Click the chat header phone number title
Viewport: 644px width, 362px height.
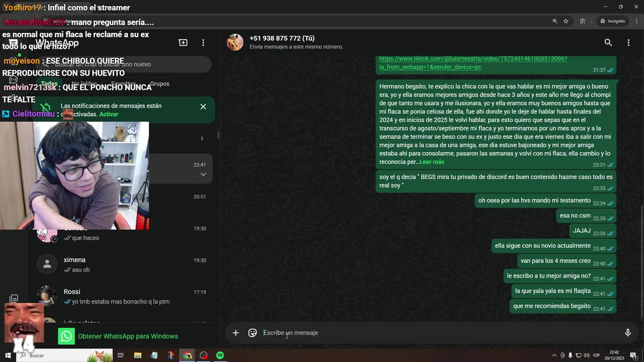click(282, 38)
